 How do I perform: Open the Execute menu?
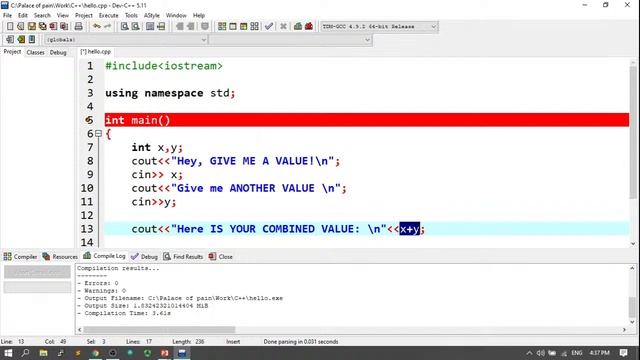coord(109,16)
